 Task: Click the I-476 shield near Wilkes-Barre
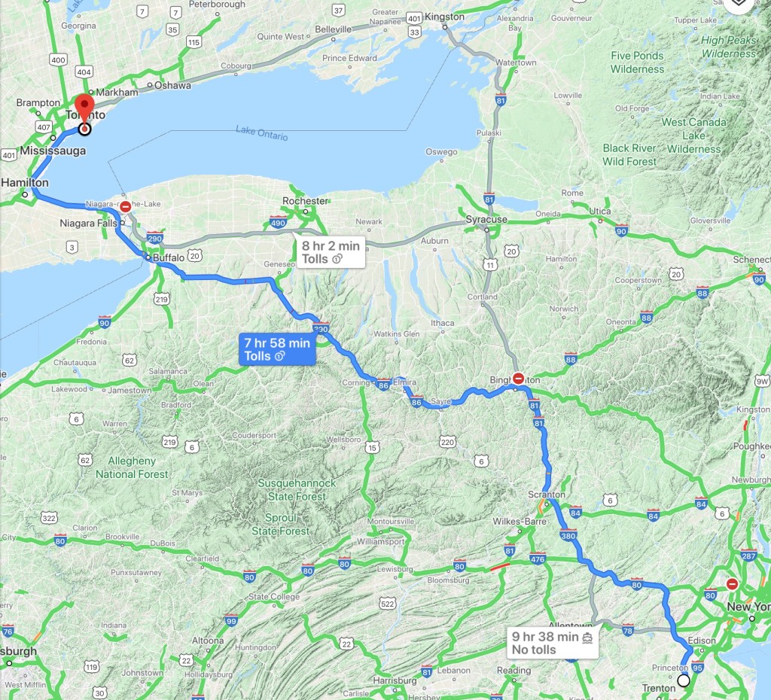538,559
